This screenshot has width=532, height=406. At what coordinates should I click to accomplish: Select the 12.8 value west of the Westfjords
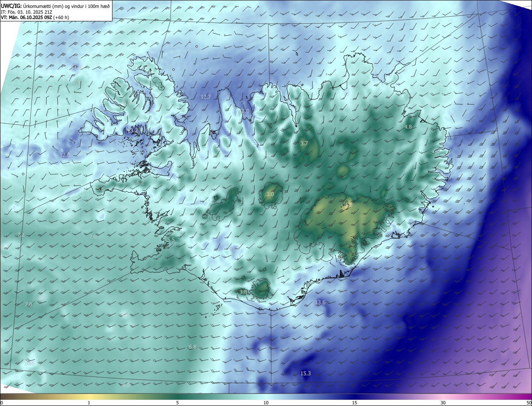pyautogui.click(x=65, y=155)
